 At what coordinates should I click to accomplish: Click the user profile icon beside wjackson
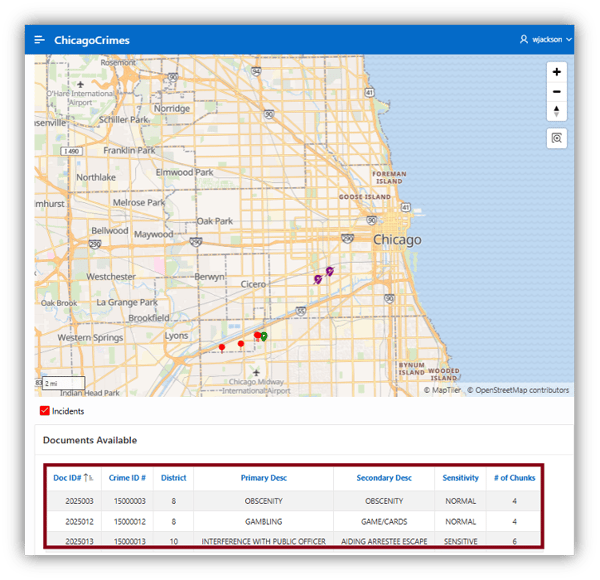[523, 40]
